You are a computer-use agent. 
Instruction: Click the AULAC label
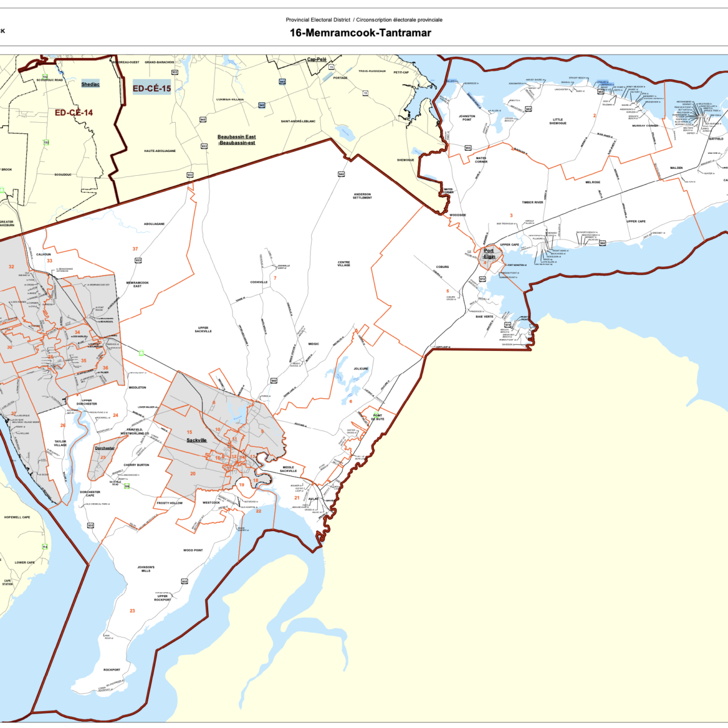click(x=313, y=499)
